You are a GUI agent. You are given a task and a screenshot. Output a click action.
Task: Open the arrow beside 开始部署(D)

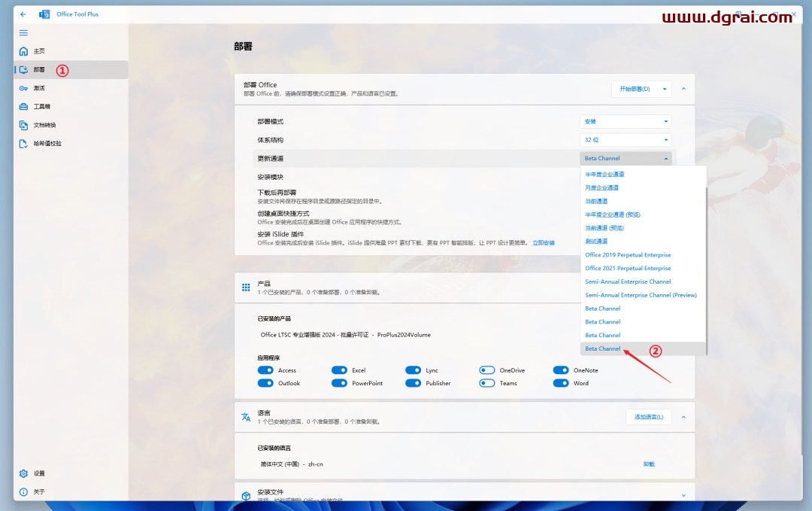665,89
